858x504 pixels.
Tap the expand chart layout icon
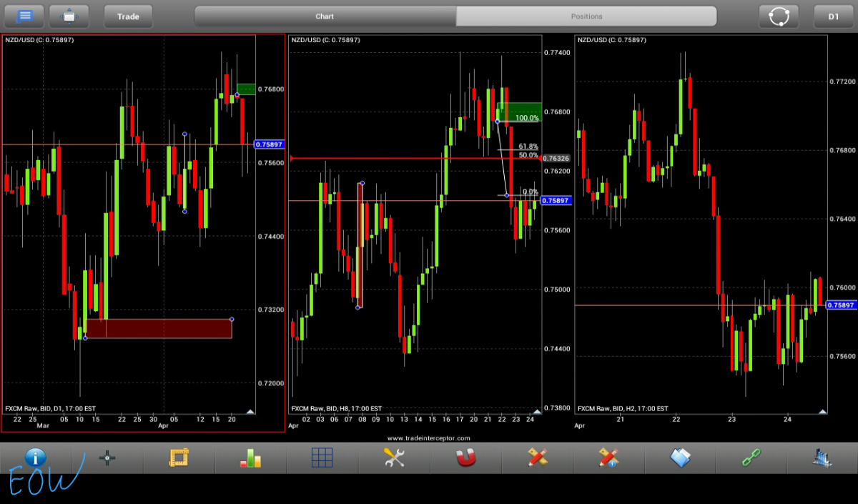click(69, 16)
